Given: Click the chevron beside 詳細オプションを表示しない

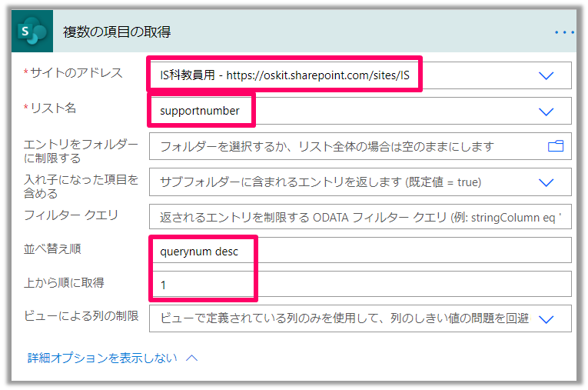Looking at the screenshot, I should [x=191, y=358].
